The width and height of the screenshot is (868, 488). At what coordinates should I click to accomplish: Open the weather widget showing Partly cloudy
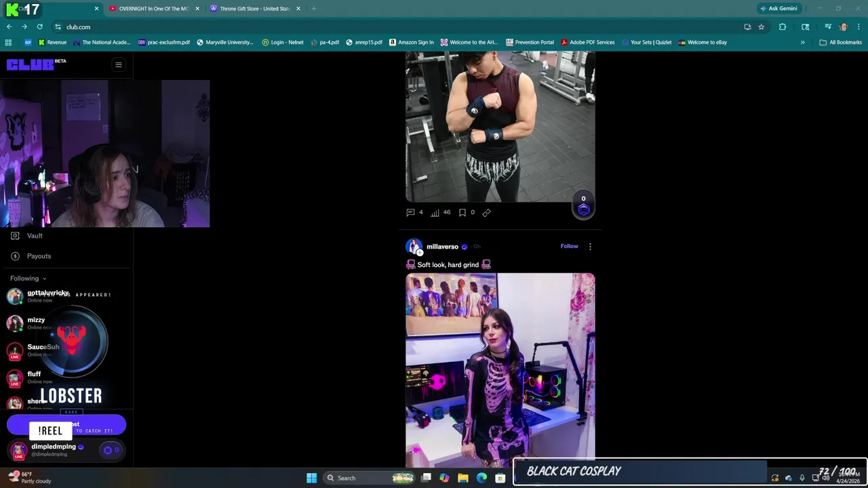click(30, 478)
